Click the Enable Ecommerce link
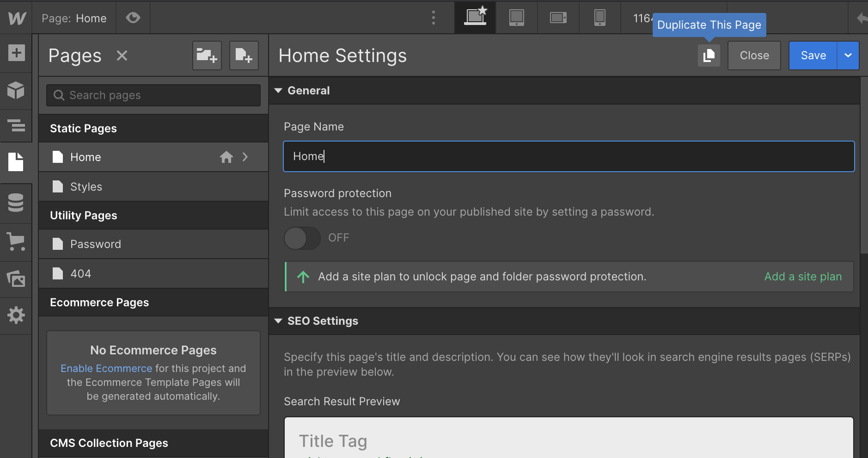 (106, 368)
